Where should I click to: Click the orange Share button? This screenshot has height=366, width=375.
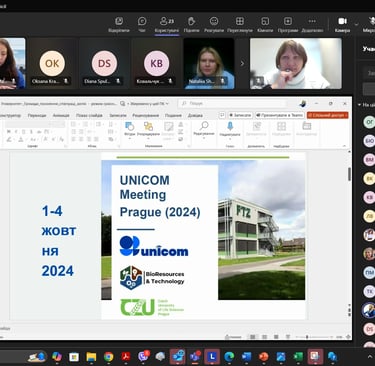click(x=328, y=115)
